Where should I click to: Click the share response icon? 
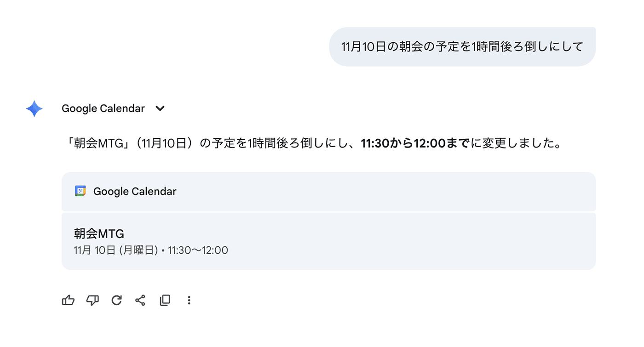(140, 301)
